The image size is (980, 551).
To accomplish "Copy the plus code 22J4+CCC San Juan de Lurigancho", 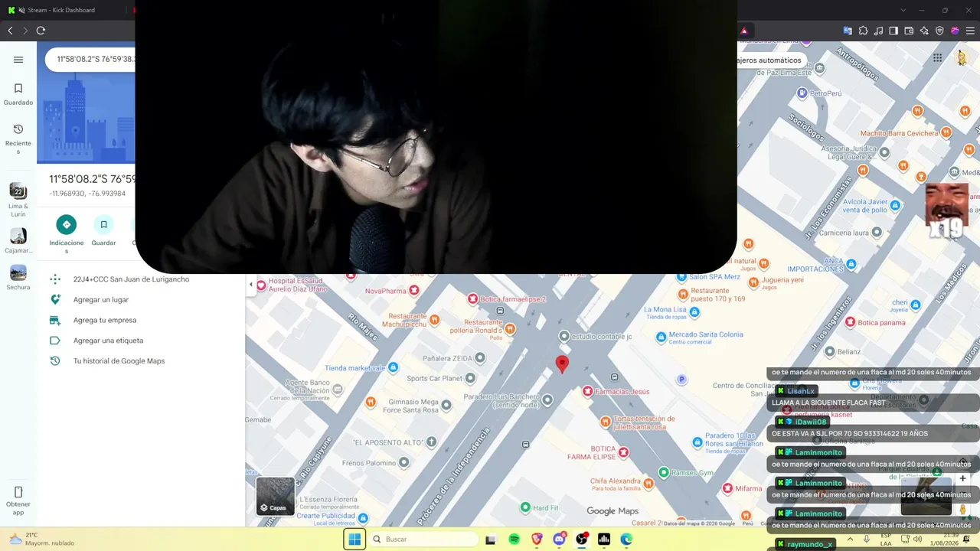I will coord(131,279).
